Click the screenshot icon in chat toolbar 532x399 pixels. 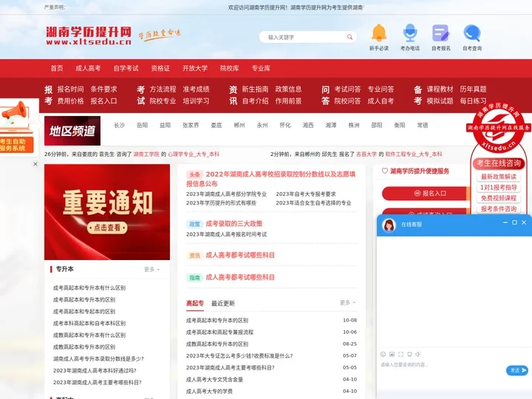(x=400, y=354)
